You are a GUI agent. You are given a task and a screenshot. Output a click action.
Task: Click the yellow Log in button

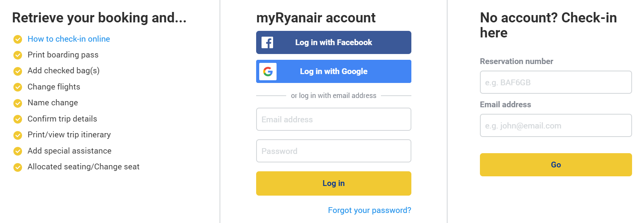pos(334,183)
